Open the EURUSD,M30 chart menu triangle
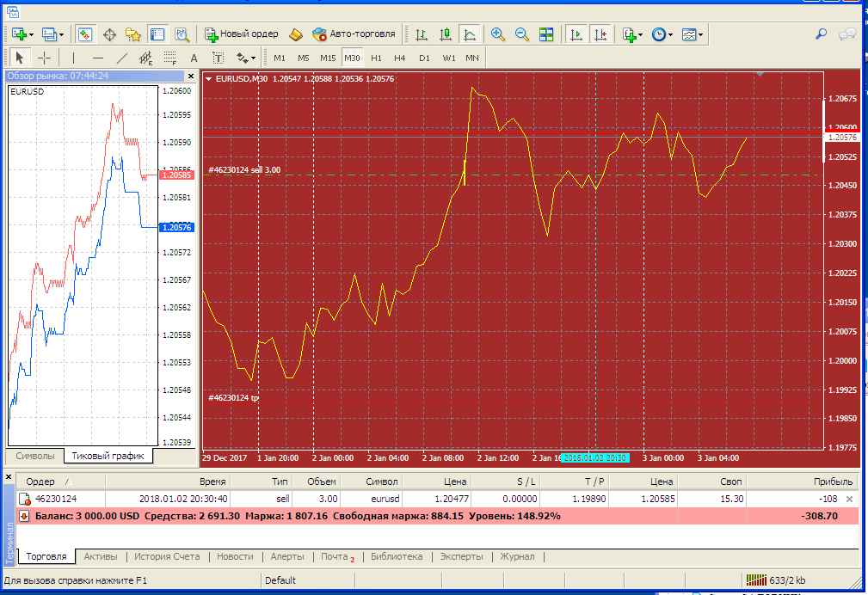The height and width of the screenshot is (595, 868). (x=209, y=79)
